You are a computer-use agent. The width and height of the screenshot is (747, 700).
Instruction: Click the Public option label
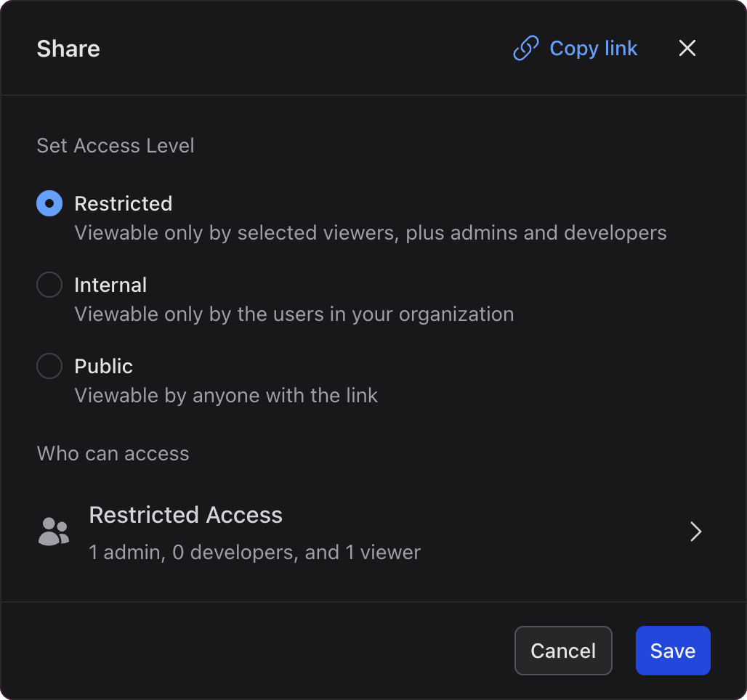pyautogui.click(x=104, y=367)
